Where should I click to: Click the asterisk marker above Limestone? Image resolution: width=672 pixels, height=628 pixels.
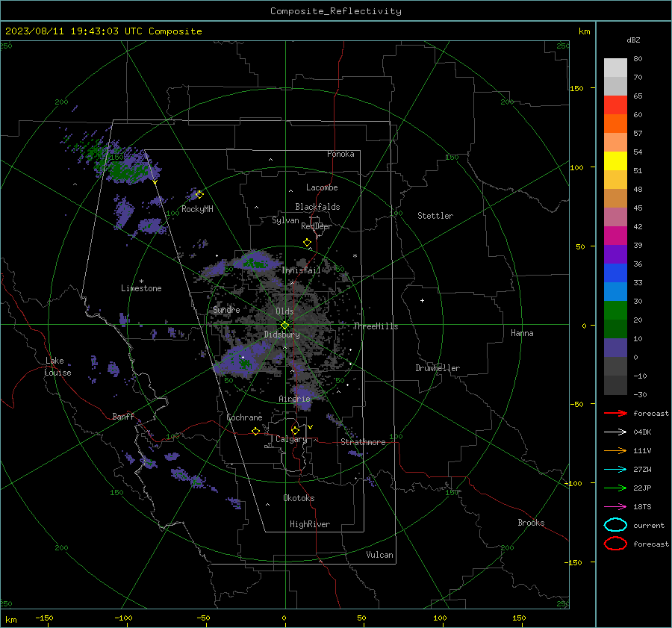pyautogui.click(x=141, y=282)
